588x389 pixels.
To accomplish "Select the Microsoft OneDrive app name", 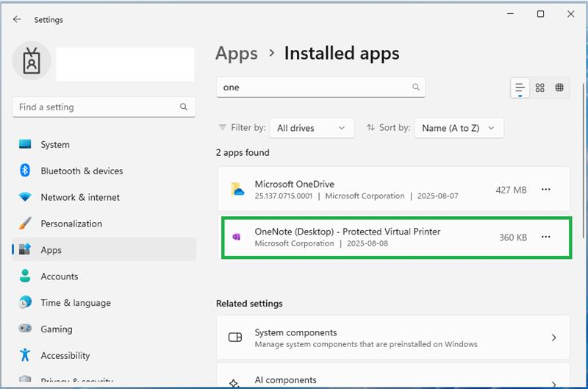I will (x=295, y=184).
